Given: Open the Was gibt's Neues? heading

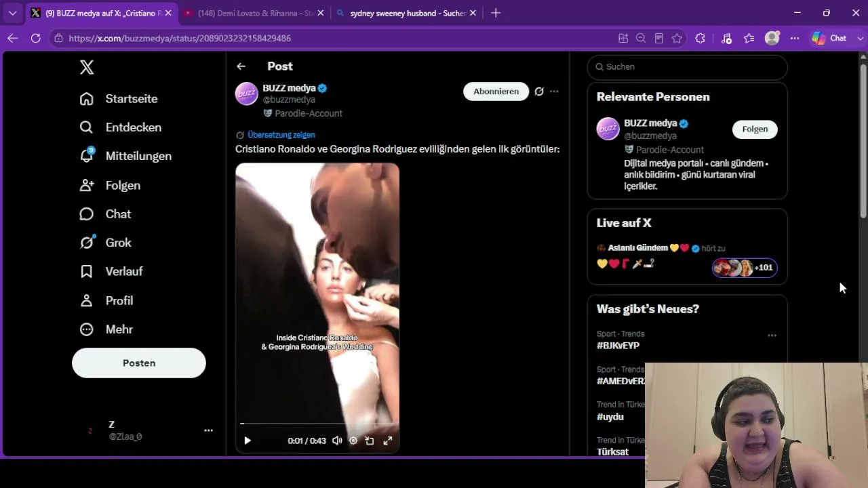Looking at the screenshot, I should pyautogui.click(x=648, y=309).
